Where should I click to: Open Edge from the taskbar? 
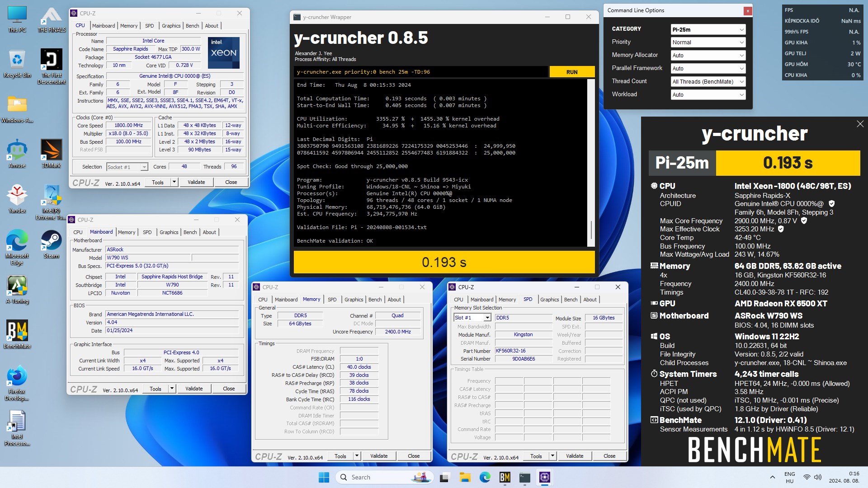point(485,477)
